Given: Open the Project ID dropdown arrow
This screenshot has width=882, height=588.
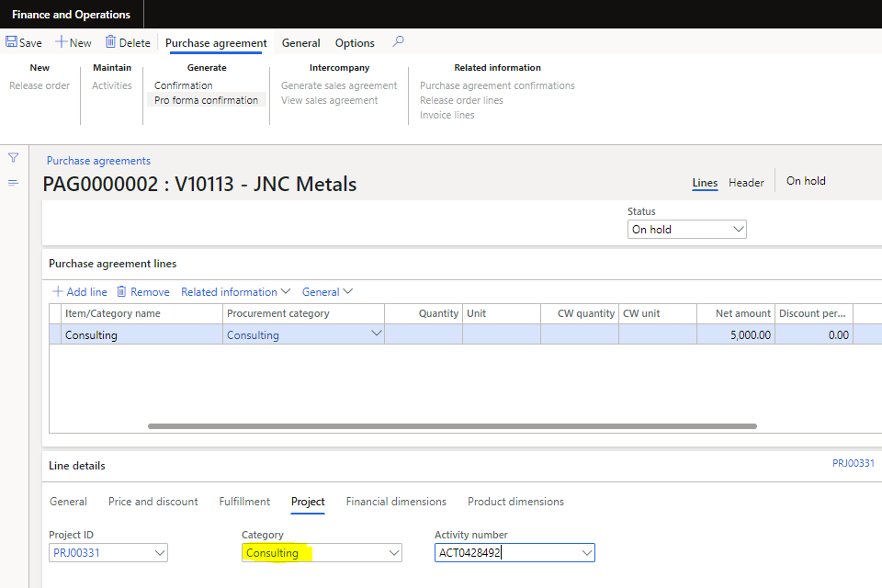Looking at the screenshot, I should tap(160, 553).
